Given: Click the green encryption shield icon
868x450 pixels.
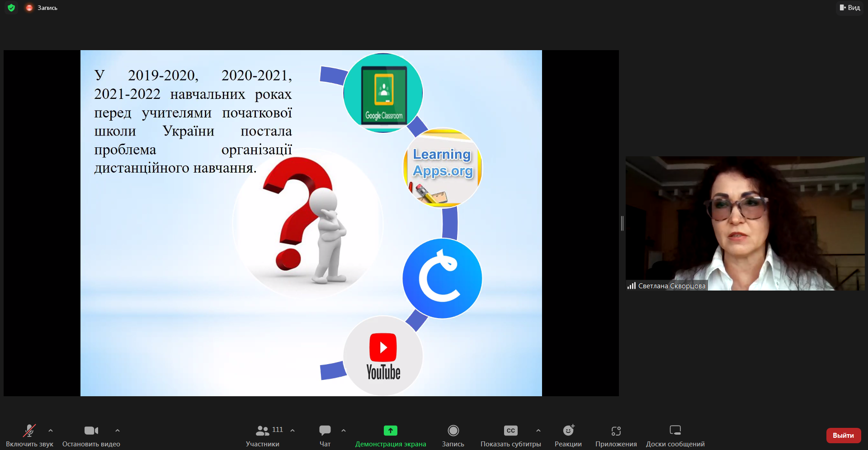Looking at the screenshot, I should (x=11, y=8).
